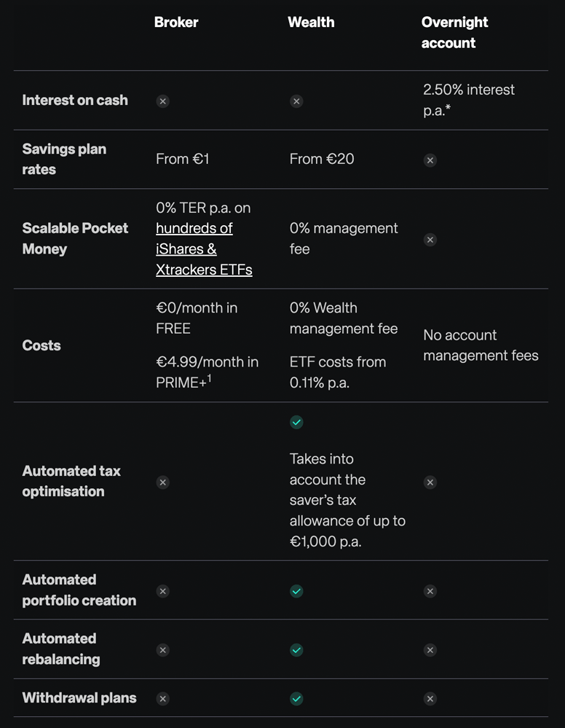Select the Wealth column header

pyautogui.click(x=311, y=22)
